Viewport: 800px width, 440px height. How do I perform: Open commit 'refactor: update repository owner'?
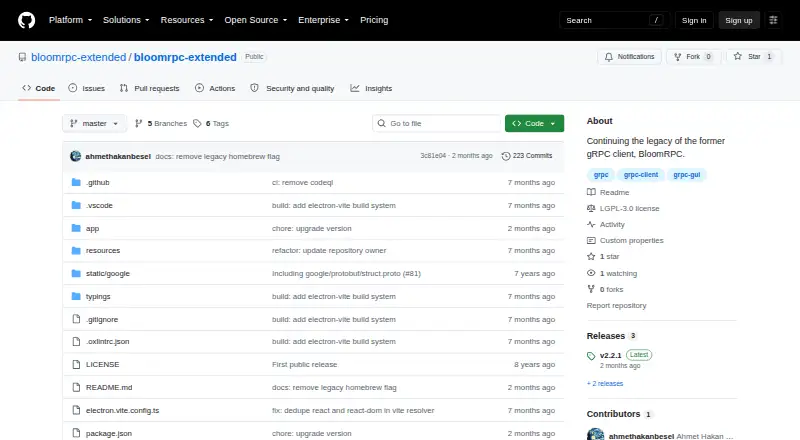(x=329, y=251)
